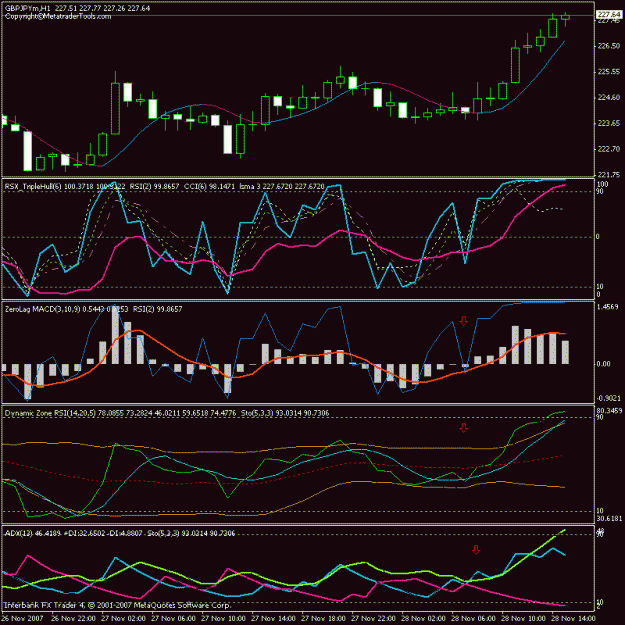
Task: Click the 30.6181 scale value
Action: 609,518
